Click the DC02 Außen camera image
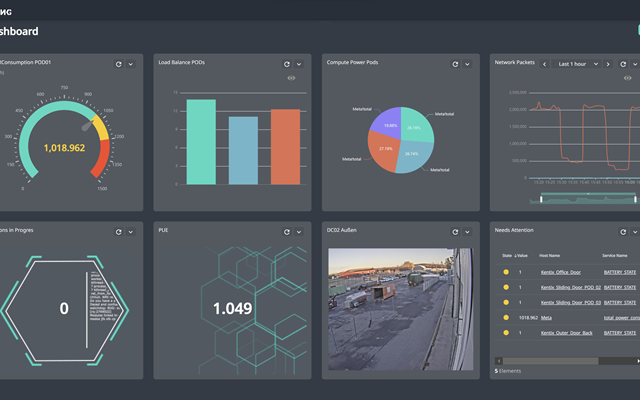The image size is (640, 400). (x=401, y=309)
